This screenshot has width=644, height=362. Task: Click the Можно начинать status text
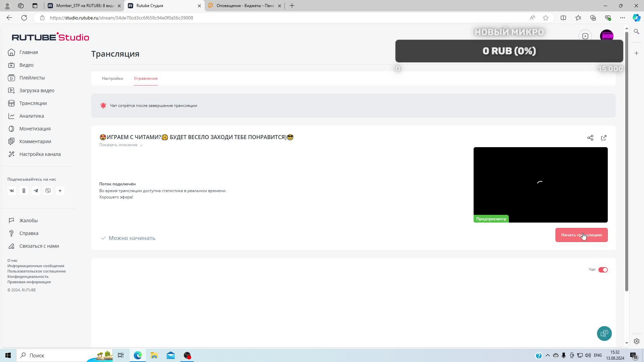pos(132,238)
